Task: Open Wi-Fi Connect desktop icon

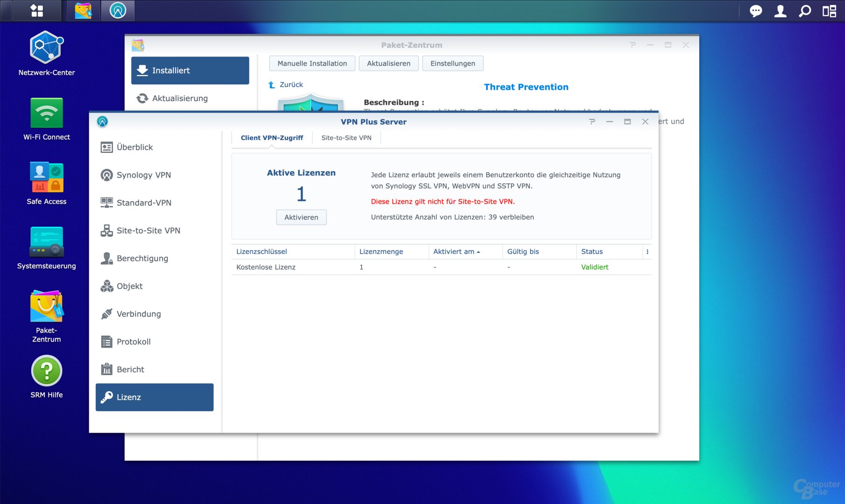Action: pyautogui.click(x=46, y=119)
